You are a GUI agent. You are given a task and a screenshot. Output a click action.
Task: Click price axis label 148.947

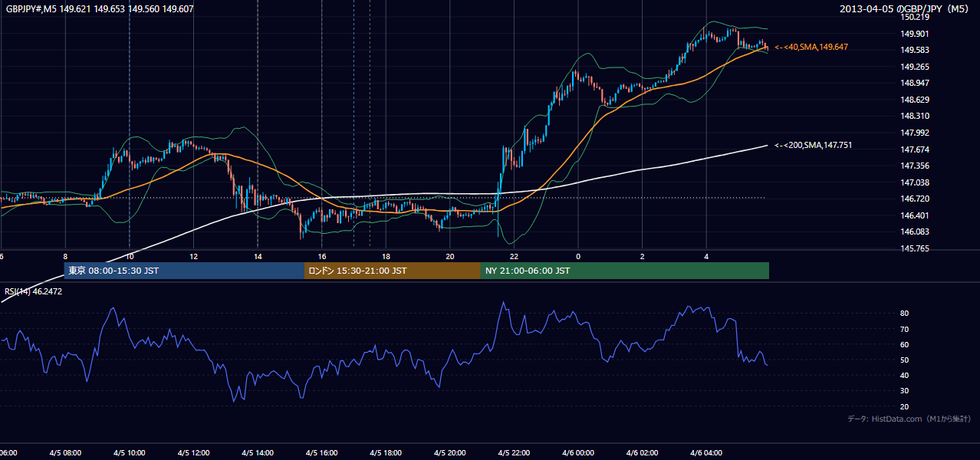[916, 83]
